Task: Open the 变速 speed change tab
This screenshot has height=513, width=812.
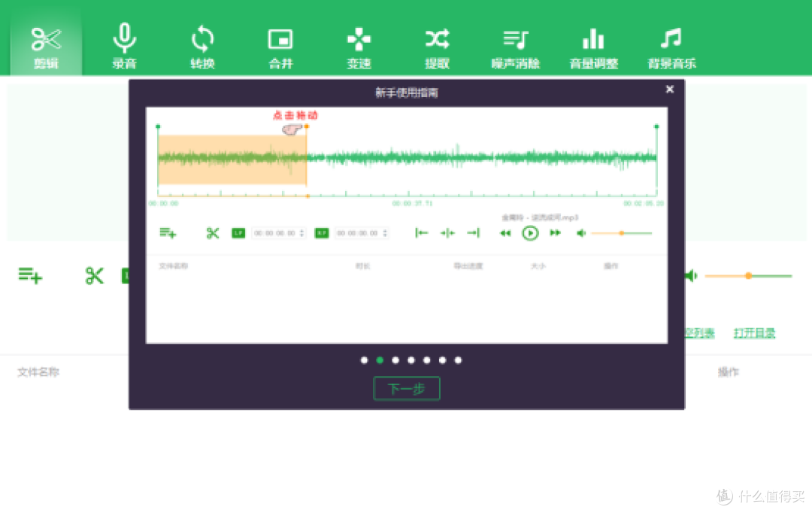Action: [359, 47]
